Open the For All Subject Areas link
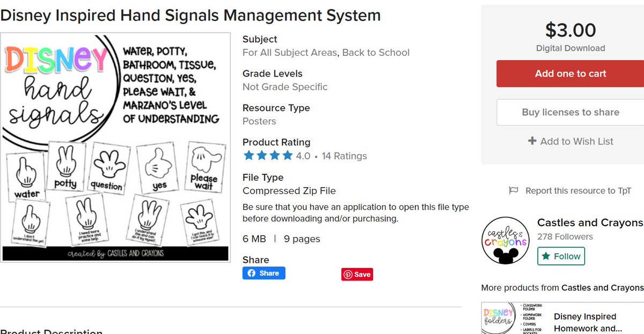Image resolution: width=644 pixels, height=334 pixels. (x=290, y=53)
